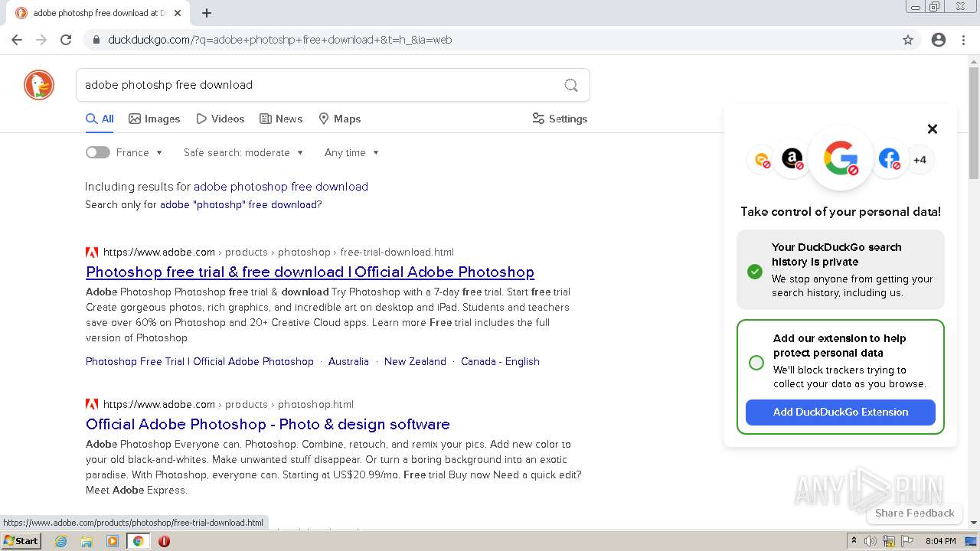Go back with the browser back arrow
Screen dimensions: 980x551
click(17, 40)
